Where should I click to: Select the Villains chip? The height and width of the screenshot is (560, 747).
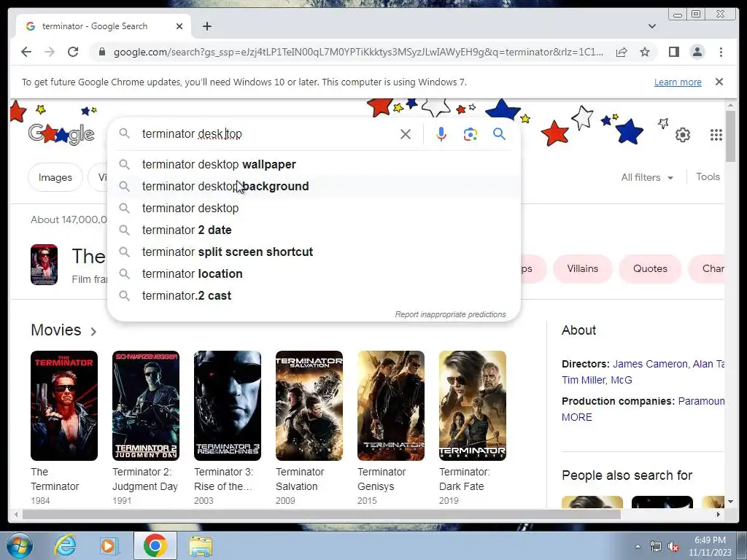point(582,268)
